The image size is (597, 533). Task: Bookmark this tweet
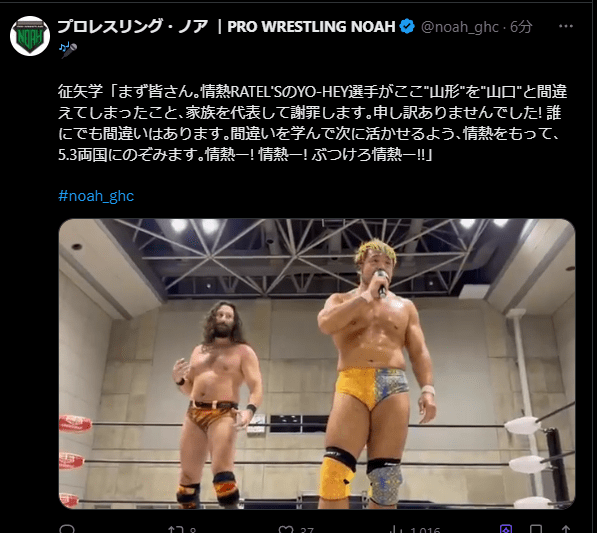click(536, 530)
